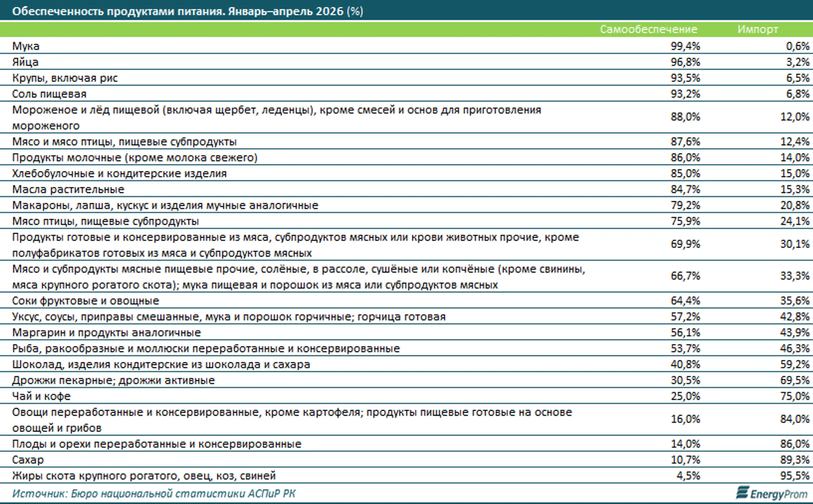
Task: Click the 89,3% import value
Action: click(x=795, y=460)
